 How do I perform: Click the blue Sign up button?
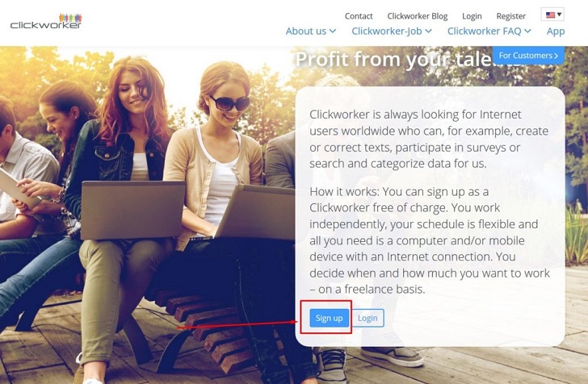pyautogui.click(x=330, y=318)
